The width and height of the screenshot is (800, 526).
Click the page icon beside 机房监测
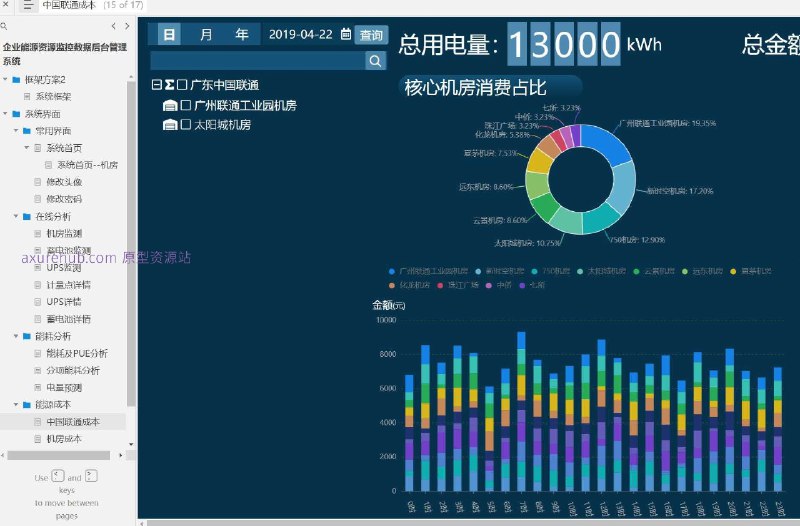click(38, 234)
